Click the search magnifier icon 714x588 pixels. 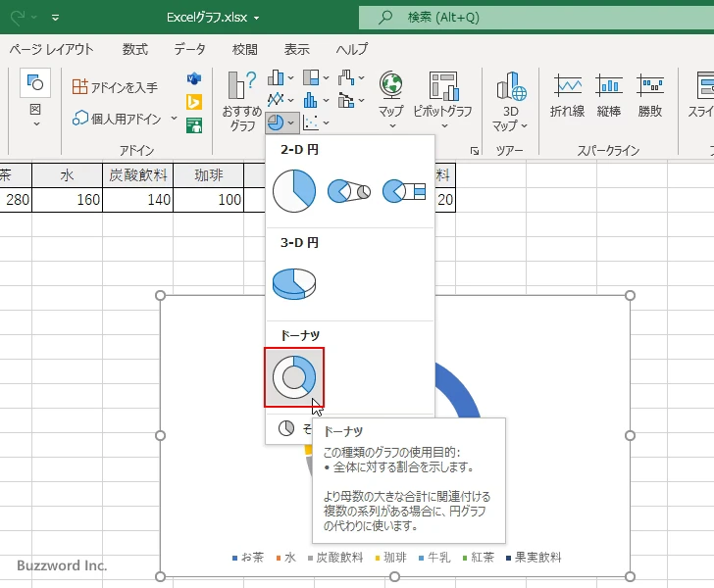[x=385, y=18]
